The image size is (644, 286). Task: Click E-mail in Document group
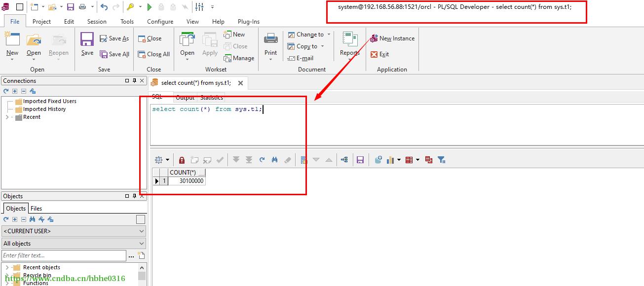coord(301,58)
